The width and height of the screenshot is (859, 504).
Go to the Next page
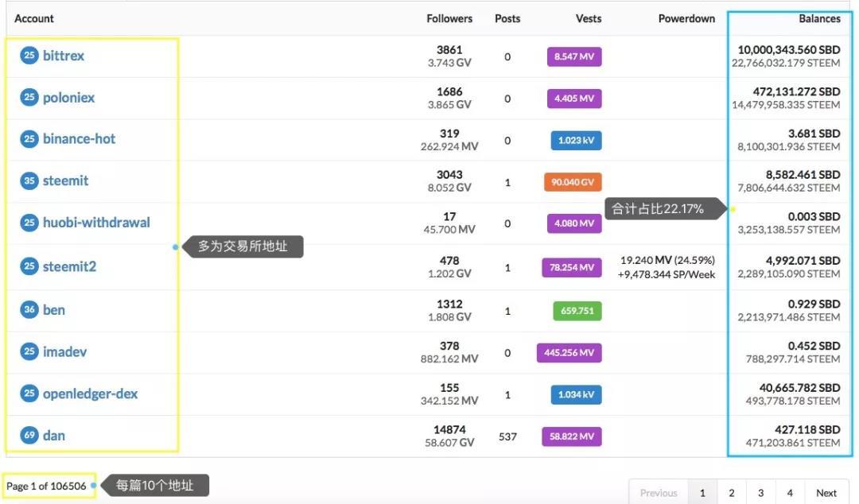point(826,493)
